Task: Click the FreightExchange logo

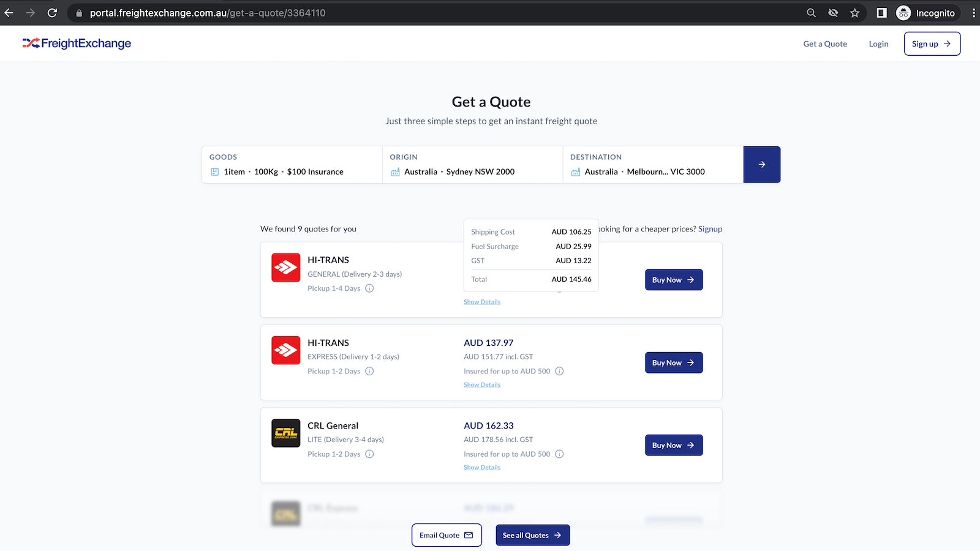Action: tap(77, 43)
